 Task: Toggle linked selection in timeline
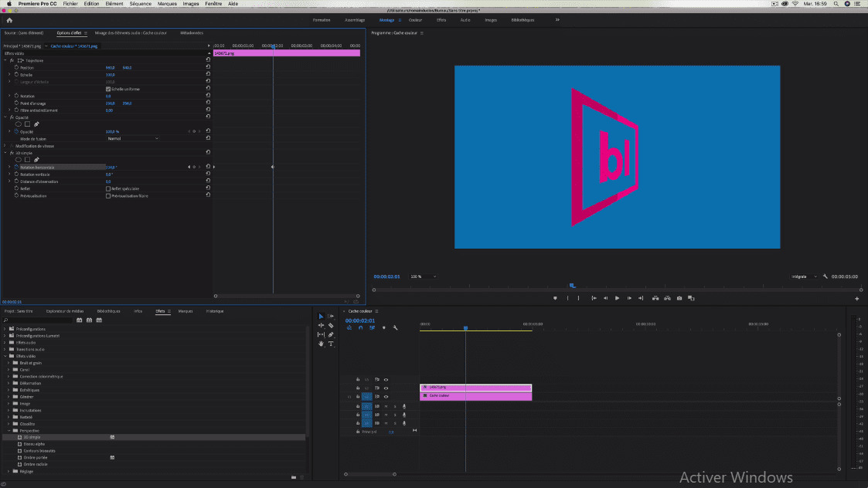(372, 327)
